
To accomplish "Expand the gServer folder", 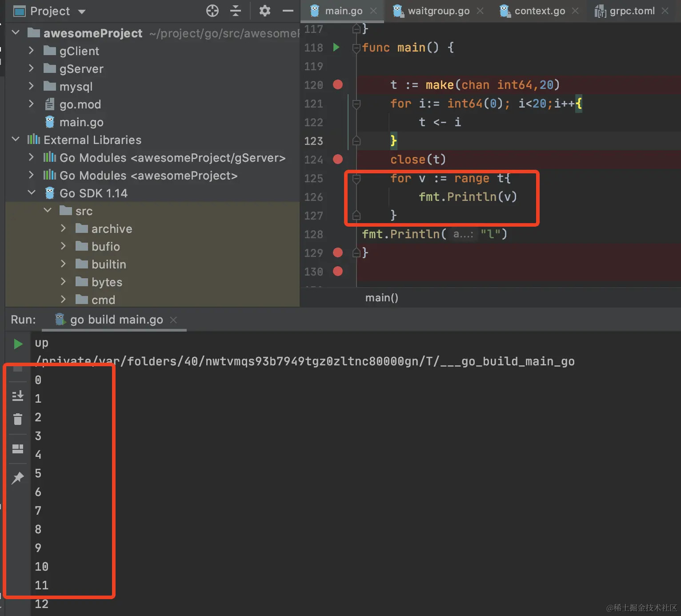I will [31, 68].
